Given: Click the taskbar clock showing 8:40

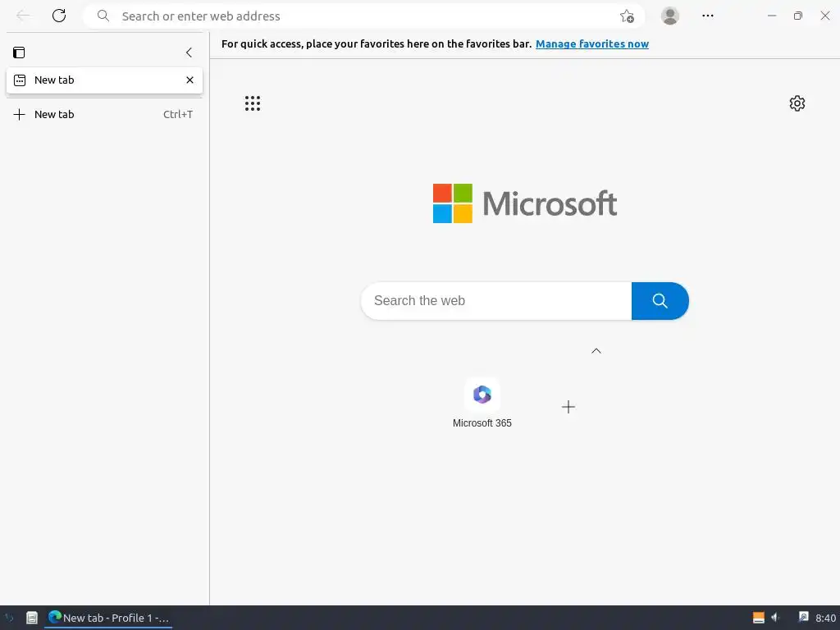Looking at the screenshot, I should pyautogui.click(x=825, y=618).
